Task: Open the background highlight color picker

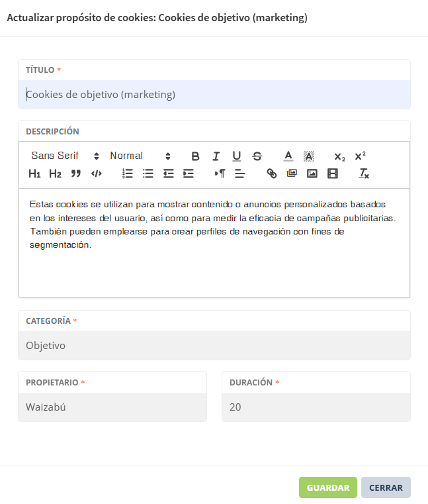Action: [x=309, y=156]
